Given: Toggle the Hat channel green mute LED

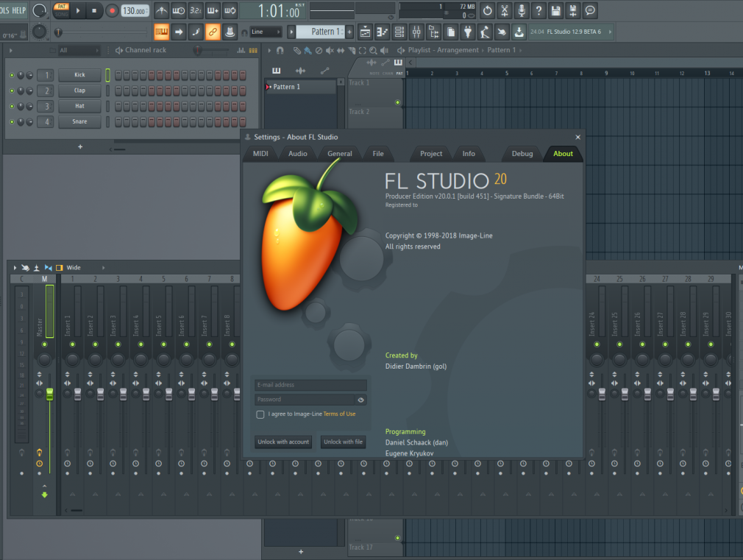Looking at the screenshot, I should 12,106.
